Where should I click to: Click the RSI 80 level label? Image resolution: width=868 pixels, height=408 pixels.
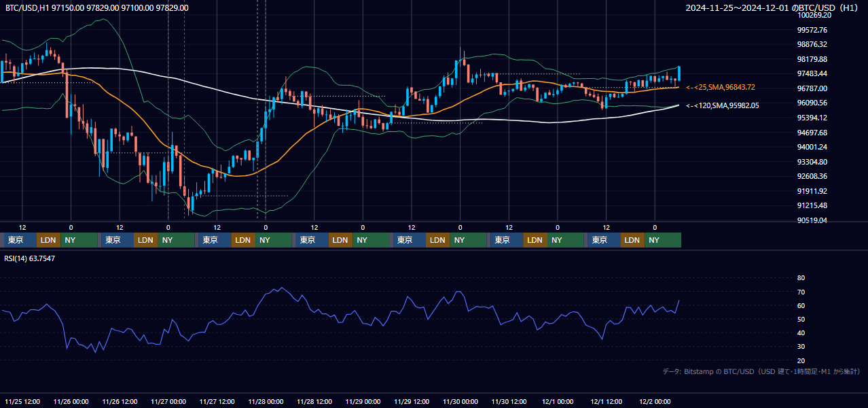(x=801, y=278)
